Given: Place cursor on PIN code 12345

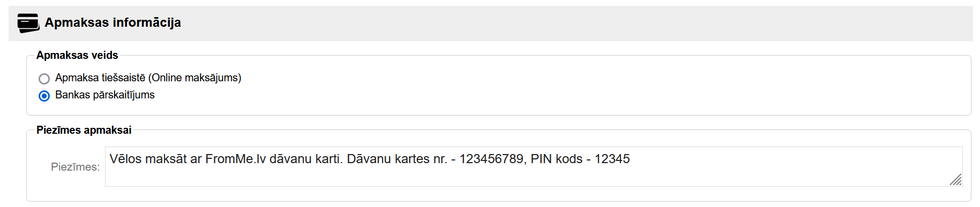Looking at the screenshot, I should [612, 159].
